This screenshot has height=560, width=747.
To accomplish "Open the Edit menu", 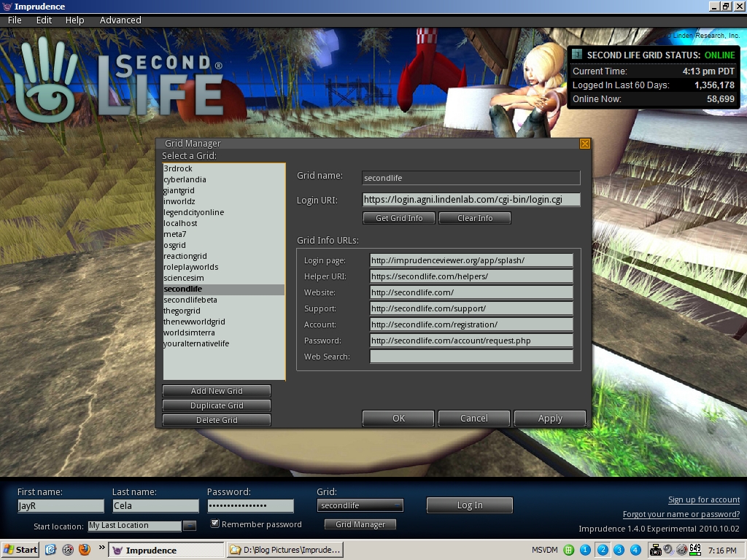I will point(44,20).
